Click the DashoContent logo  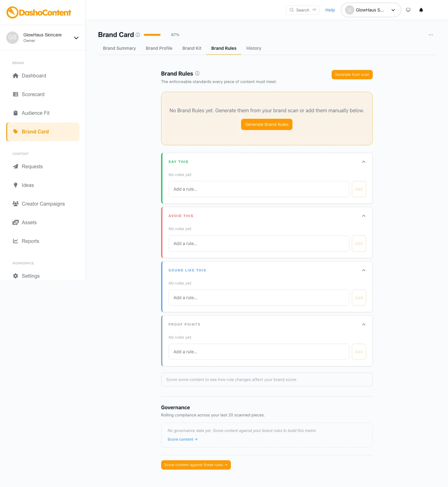[39, 12]
